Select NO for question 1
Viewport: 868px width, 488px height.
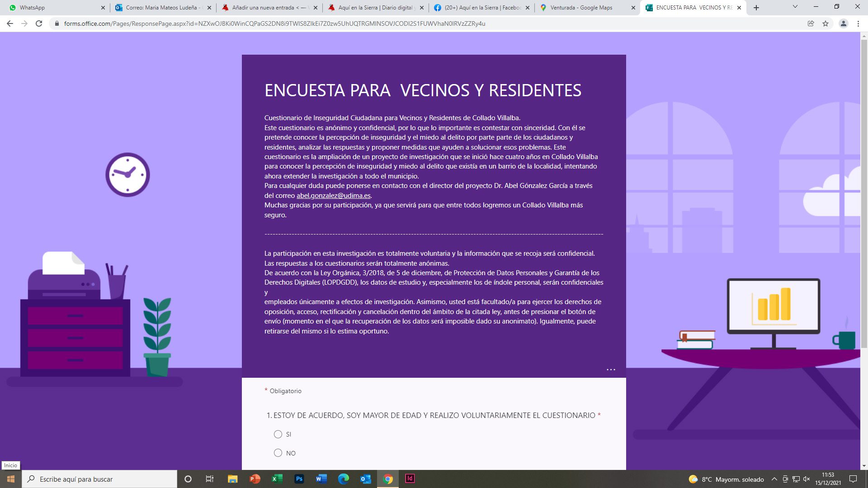point(278,453)
